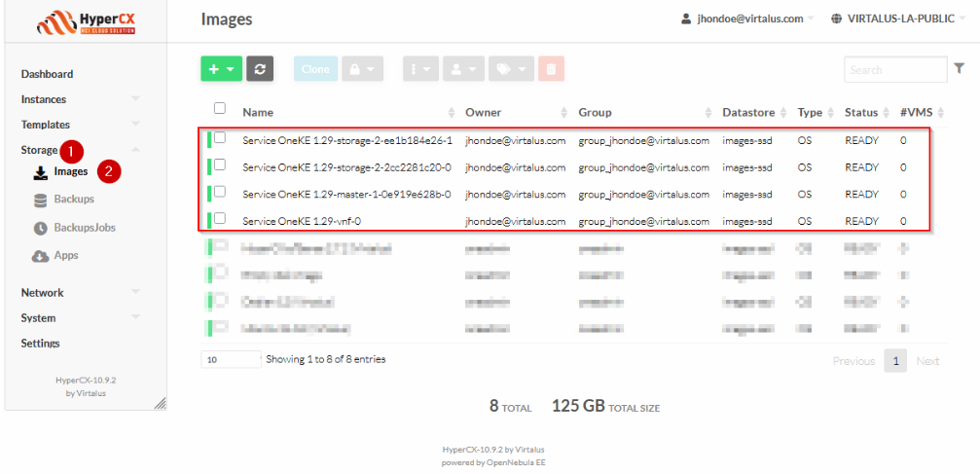Sort the table by Name column

click(x=258, y=112)
